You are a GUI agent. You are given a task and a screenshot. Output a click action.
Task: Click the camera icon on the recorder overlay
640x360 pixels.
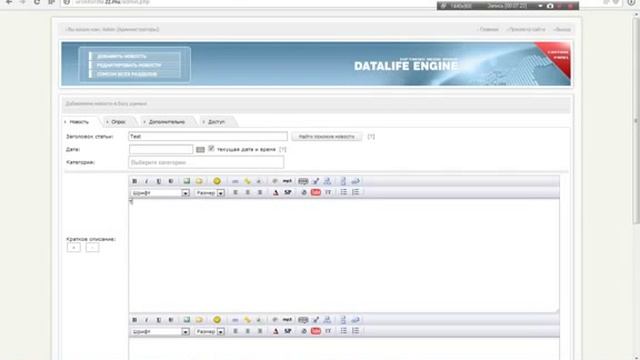click(550, 6)
